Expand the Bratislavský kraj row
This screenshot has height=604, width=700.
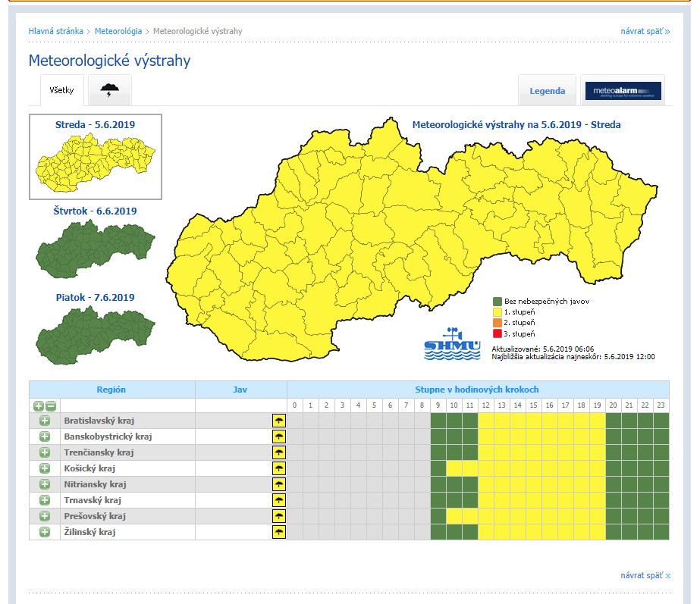(45, 421)
